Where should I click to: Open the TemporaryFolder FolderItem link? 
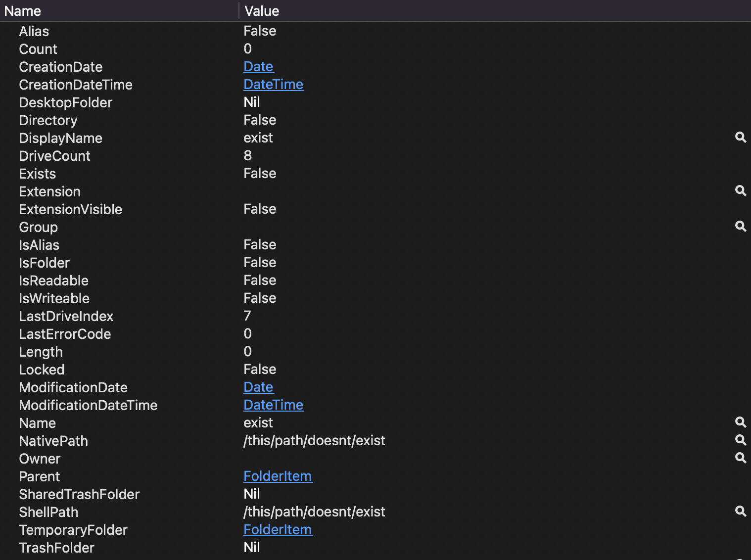(x=278, y=530)
